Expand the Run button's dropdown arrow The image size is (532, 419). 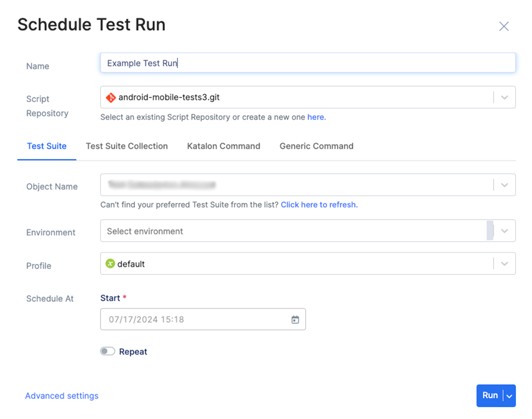[x=509, y=396]
